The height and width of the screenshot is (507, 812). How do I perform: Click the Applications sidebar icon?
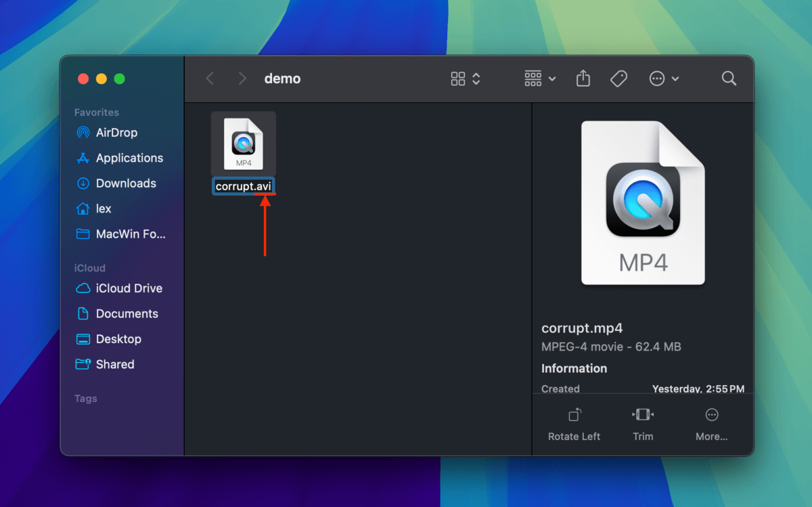coord(83,158)
